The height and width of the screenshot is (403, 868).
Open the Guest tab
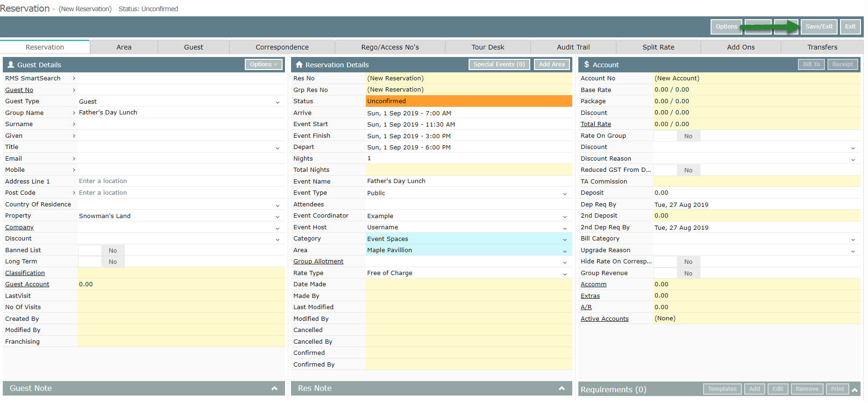193,47
